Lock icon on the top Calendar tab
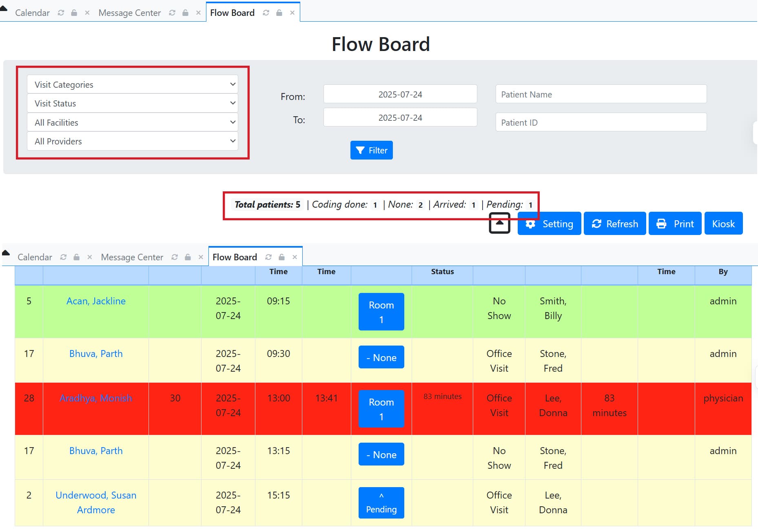Screen dimensions: 758x532 click(x=74, y=13)
